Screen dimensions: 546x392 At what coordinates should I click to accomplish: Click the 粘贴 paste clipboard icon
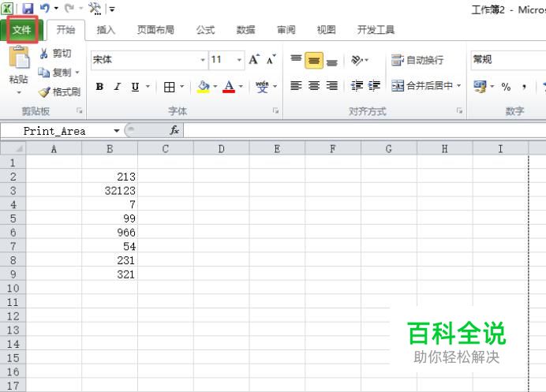pos(19,58)
